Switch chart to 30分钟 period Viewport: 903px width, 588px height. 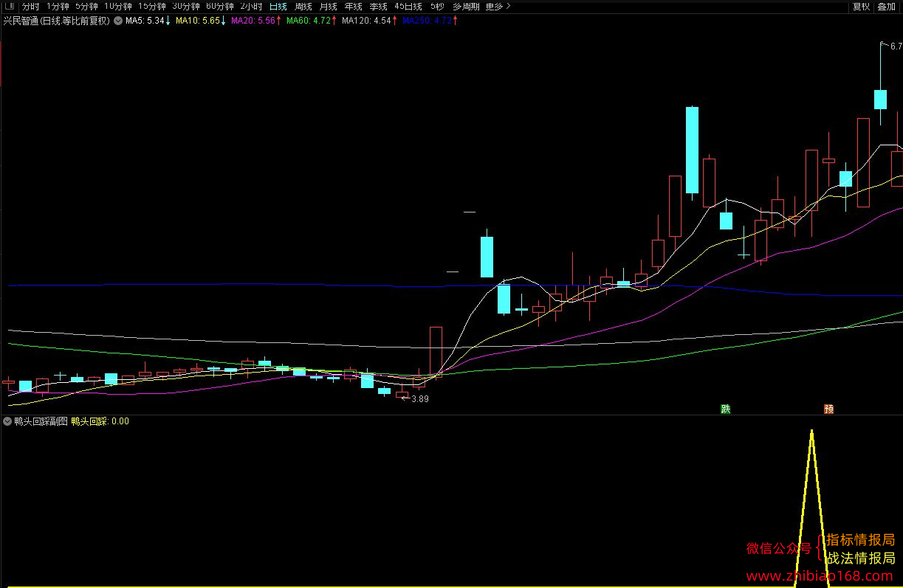(186, 7)
